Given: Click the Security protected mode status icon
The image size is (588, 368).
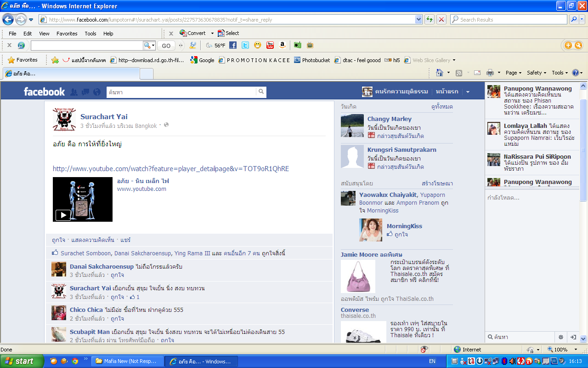Looking at the screenshot, I should pos(530,350).
